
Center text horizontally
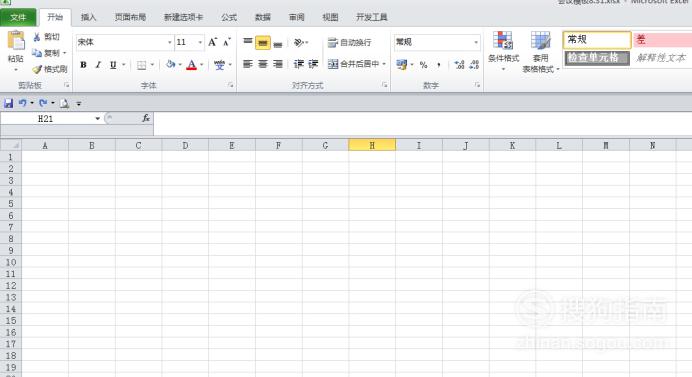coord(263,64)
